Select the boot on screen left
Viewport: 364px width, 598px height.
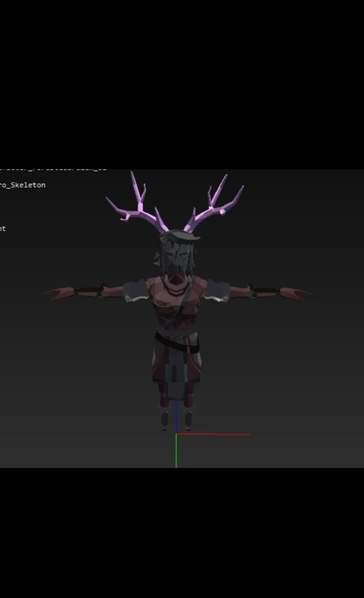(x=164, y=420)
